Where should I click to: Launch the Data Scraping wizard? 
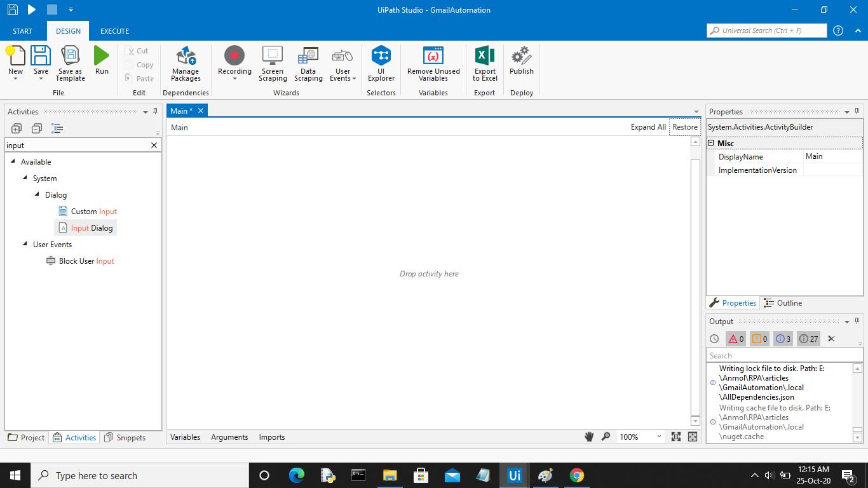pyautogui.click(x=308, y=64)
